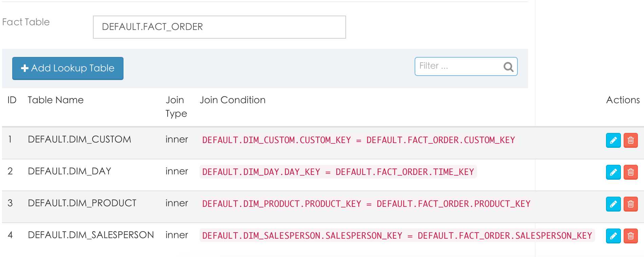644x257 pixels.
Task: Click the Join Condition column header
Action: (232, 100)
